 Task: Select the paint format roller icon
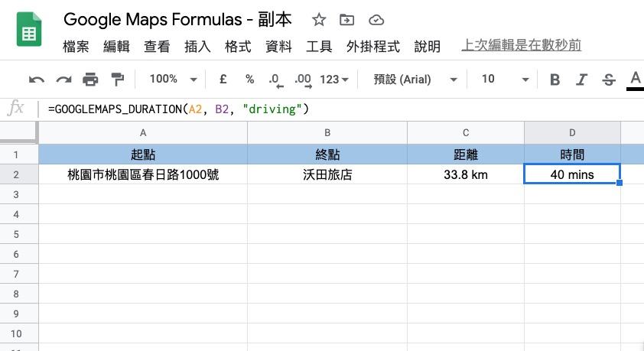pyautogui.click(x=117, y=80)
